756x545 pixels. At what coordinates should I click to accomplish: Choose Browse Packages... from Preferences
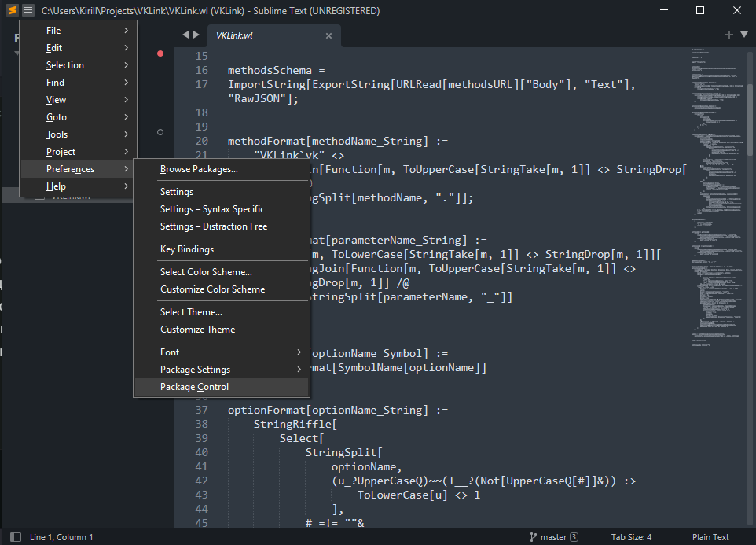tap(222, 169)
